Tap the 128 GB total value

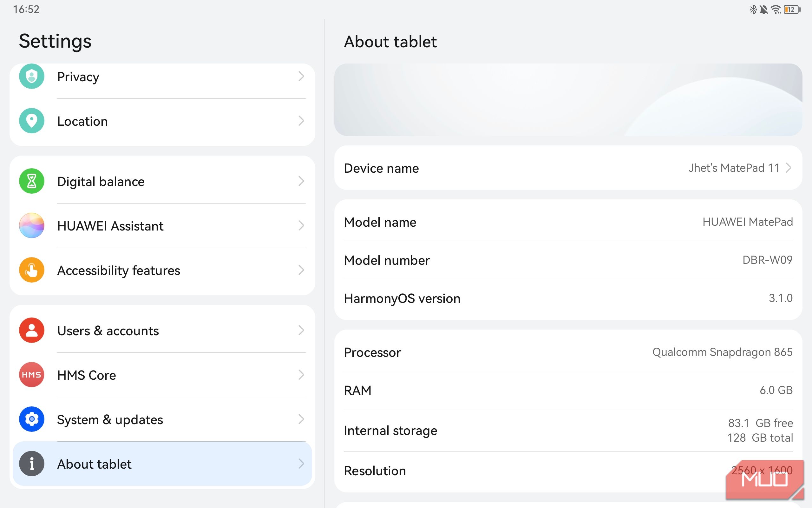pos(760,438)
